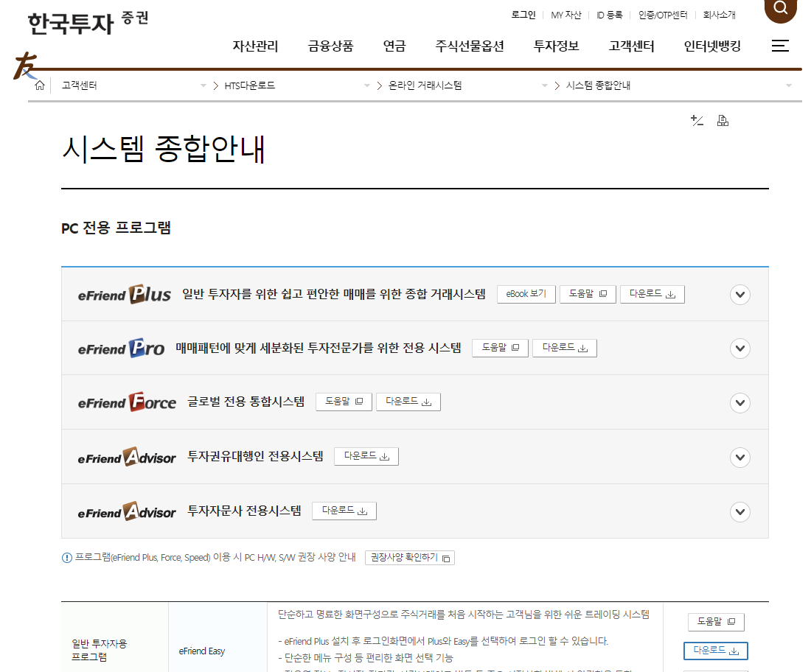Image resolution: width=811 pixels, height=672 pixels.
Task: Click the Korea Investment Securities logo
Action: (x=88, y=24)
